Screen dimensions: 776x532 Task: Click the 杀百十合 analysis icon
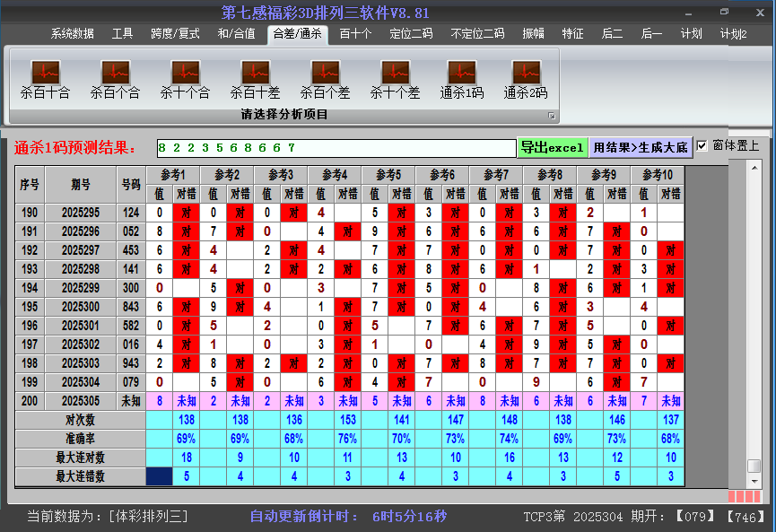coord(45,72)
